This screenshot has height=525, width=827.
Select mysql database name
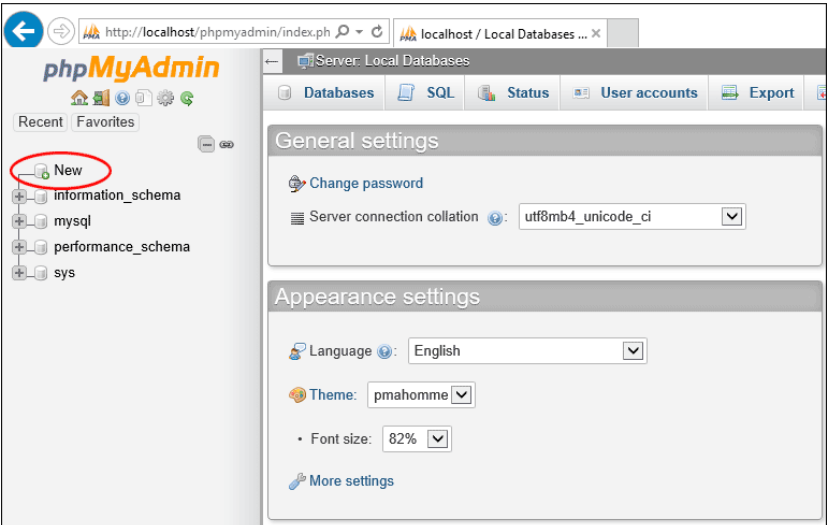point(72,221)
